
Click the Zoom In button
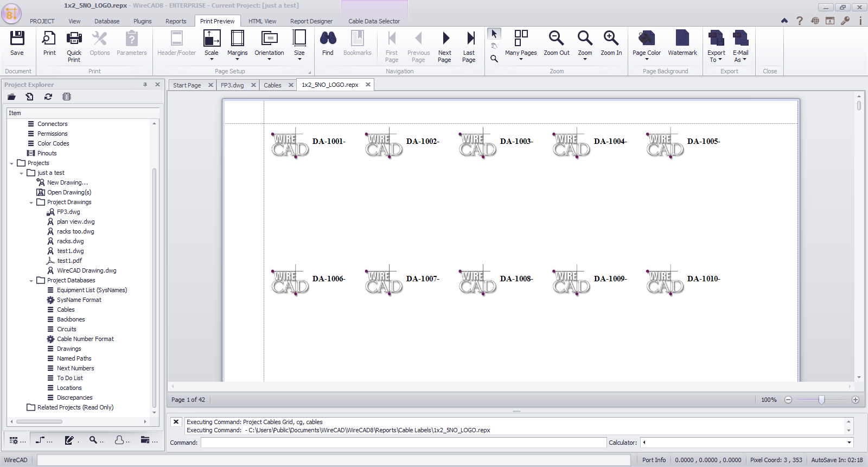pyautogui.click(x=611, y=43)
